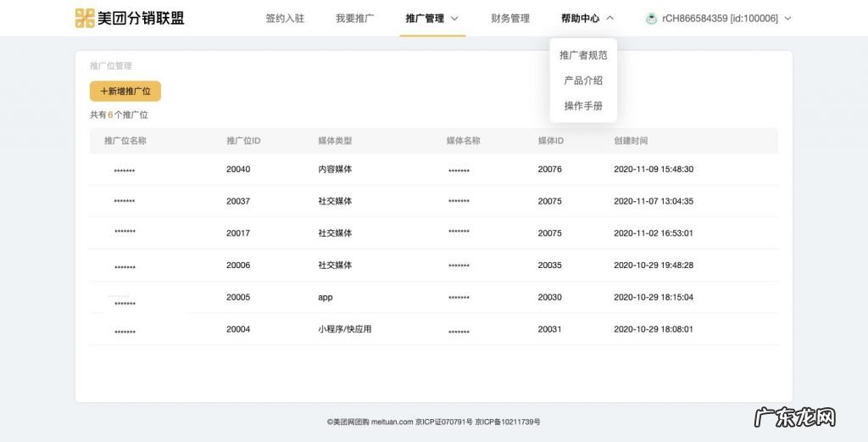Click media ID 20075 in row 20017

(x=549, y=233)
